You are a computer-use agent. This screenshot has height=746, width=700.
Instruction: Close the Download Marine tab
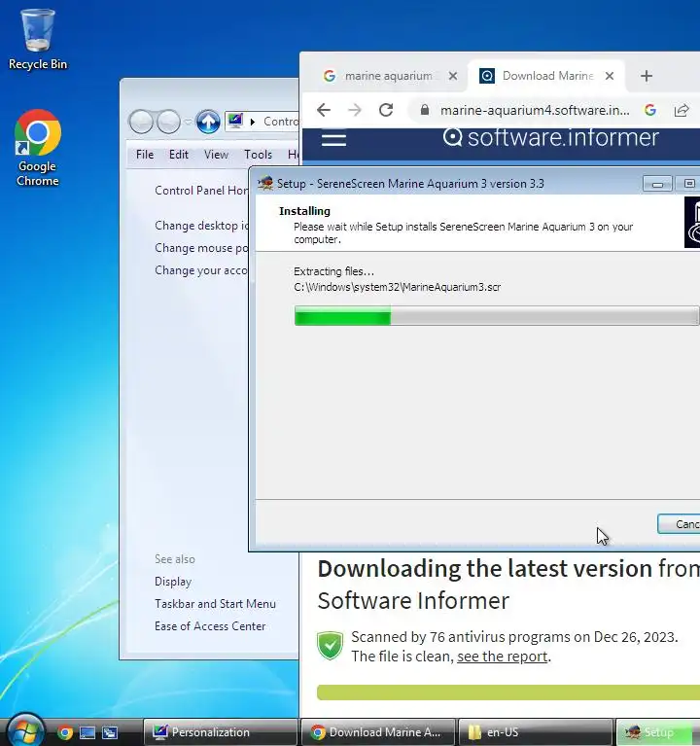click(610, 76)
